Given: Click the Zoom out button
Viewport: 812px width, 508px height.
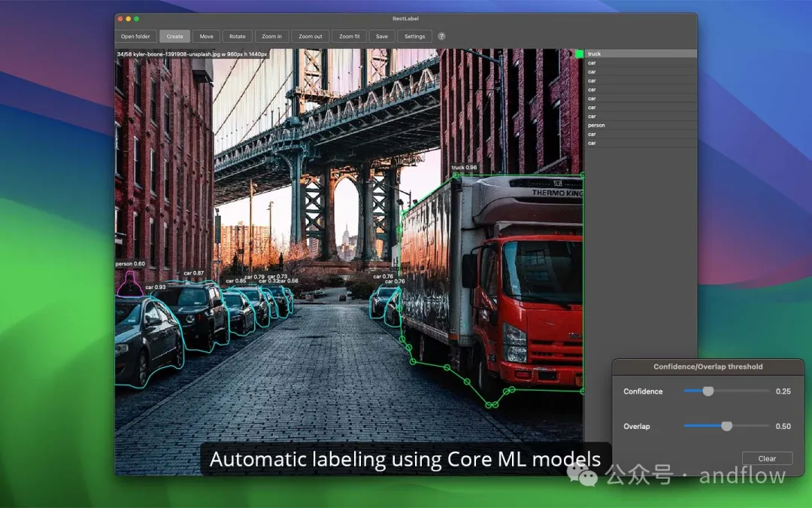Looking at the screenshot, I should click(310, 36).
